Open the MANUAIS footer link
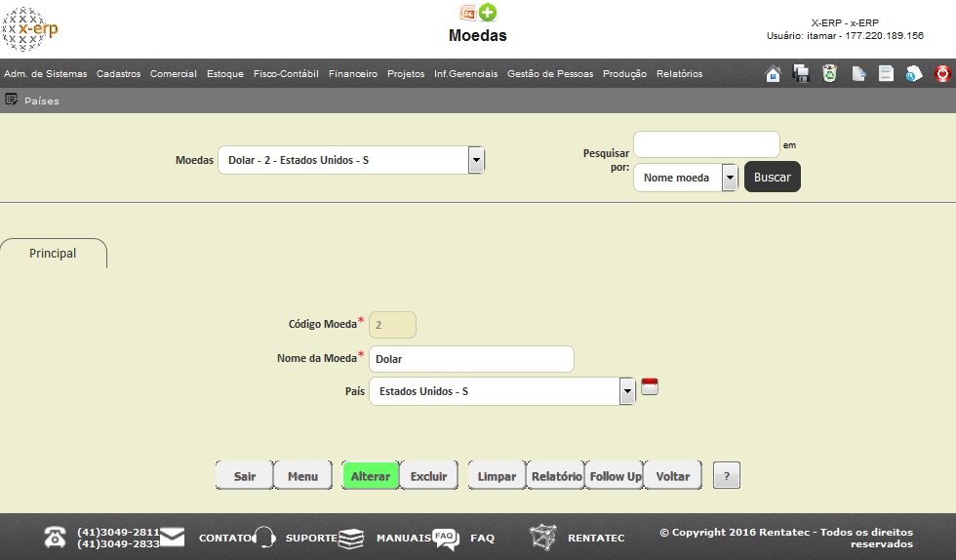Screen dimensions: 956x560 click(404, 538)
